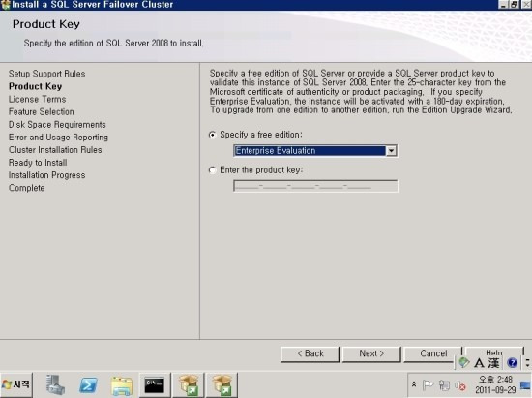Select 'Disk Space Requirements' step in sidebar
532x398 pixels.
point(57,125)
